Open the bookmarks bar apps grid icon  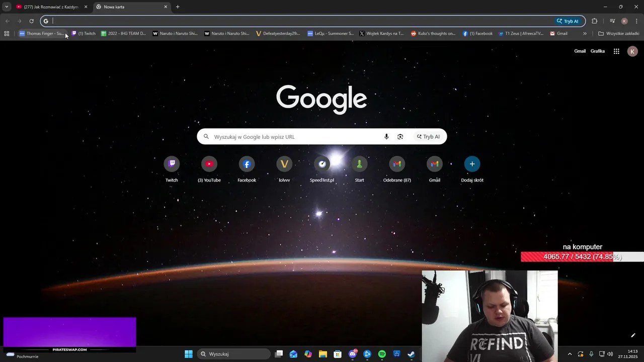click(7, 34)
